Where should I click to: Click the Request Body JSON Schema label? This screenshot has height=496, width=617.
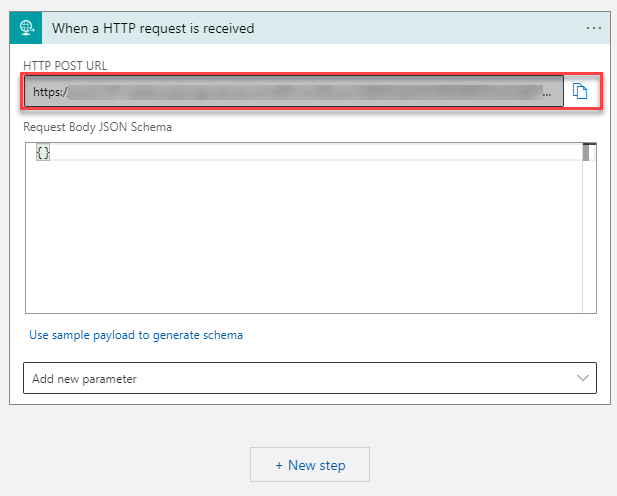click(92, 126)
